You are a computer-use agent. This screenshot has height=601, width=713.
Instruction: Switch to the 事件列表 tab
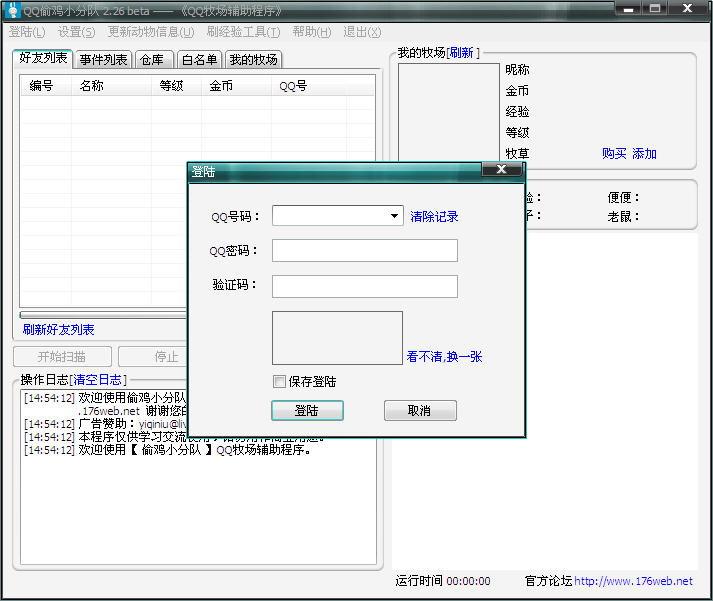coord(103,60)
